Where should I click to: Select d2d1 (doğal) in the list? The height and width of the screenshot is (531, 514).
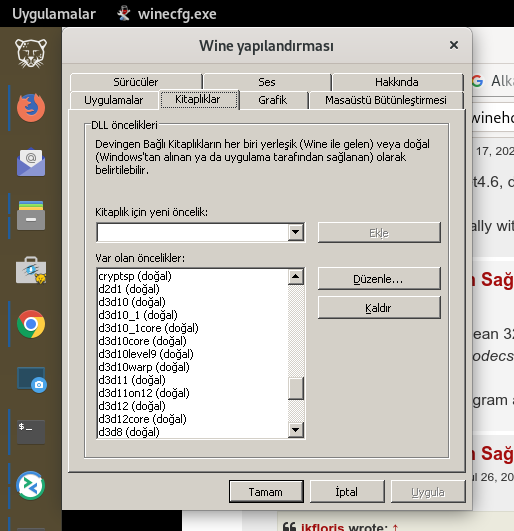pyautogui.click(x=192, y=289)
